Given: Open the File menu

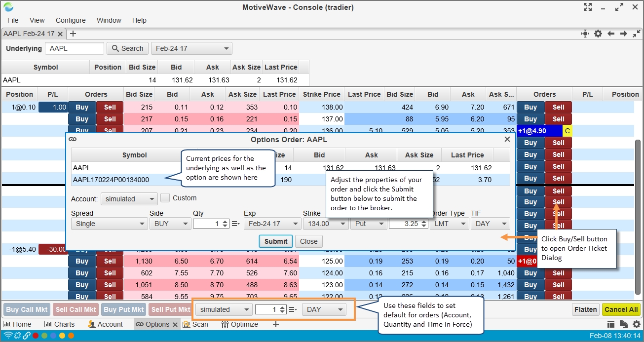Looking at the screenshot, I should tap(13, 20).
